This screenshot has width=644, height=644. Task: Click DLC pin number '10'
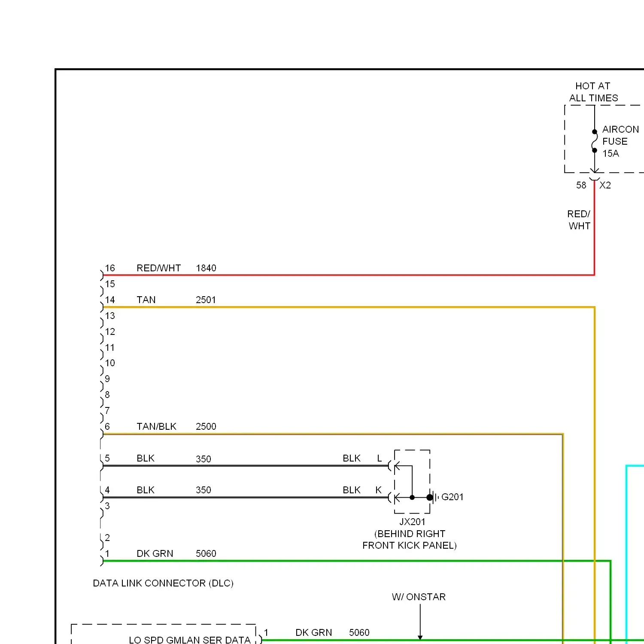[x=110, y=363]
